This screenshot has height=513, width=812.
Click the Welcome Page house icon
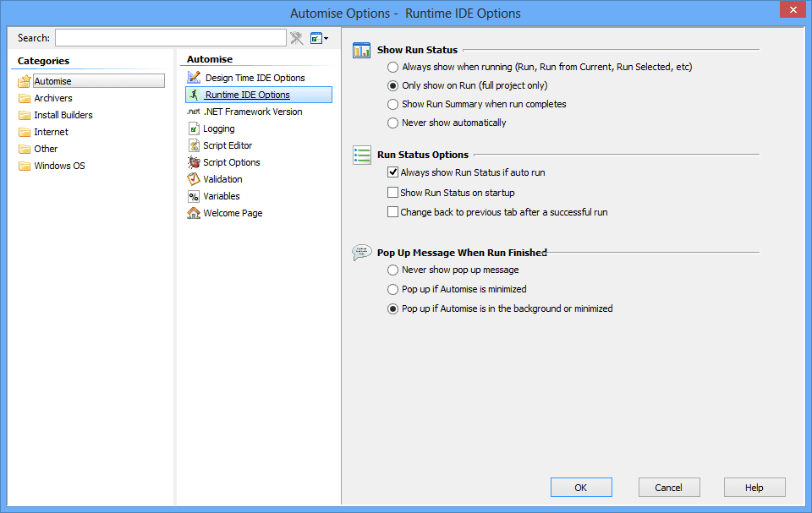[x=194, y=213]
